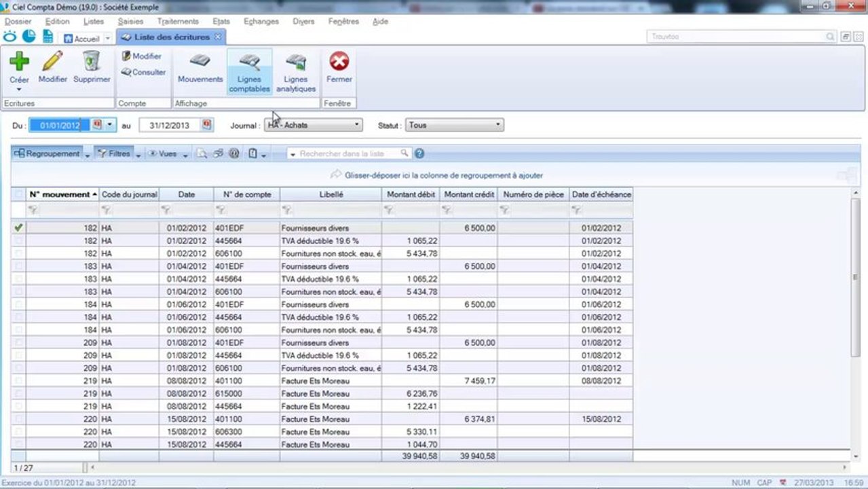
Task: Select the Lignes analytiques view icon
Action: (295, 62)
